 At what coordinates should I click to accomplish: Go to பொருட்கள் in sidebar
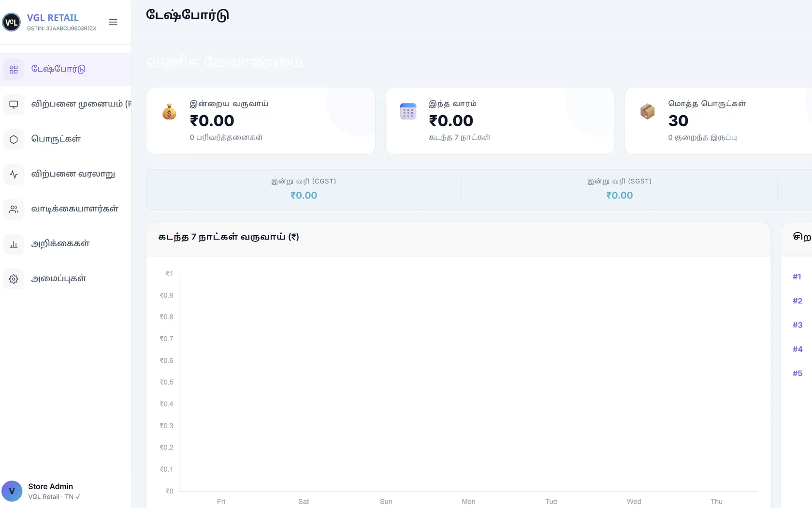pyautogui.click(x=66, y=139)
